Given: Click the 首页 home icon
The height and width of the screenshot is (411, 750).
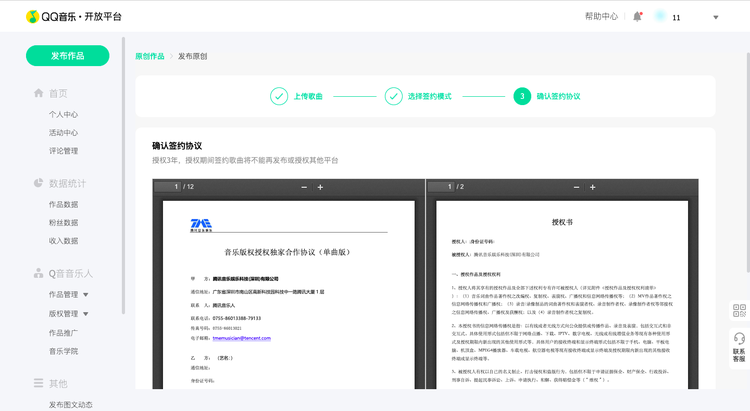Looking at the screenshot, I should [x=39, y=93].
